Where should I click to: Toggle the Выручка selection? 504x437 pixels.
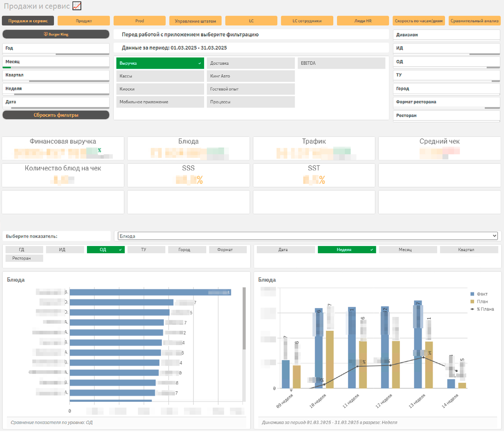160,63
